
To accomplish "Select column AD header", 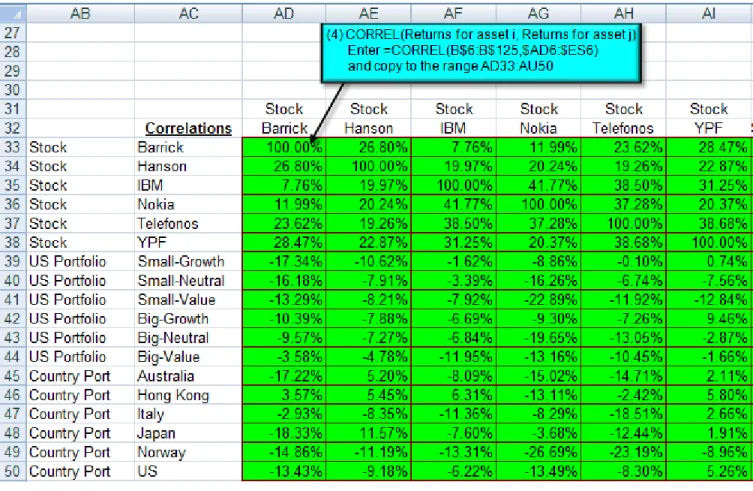I will click(x=284, y=13).
